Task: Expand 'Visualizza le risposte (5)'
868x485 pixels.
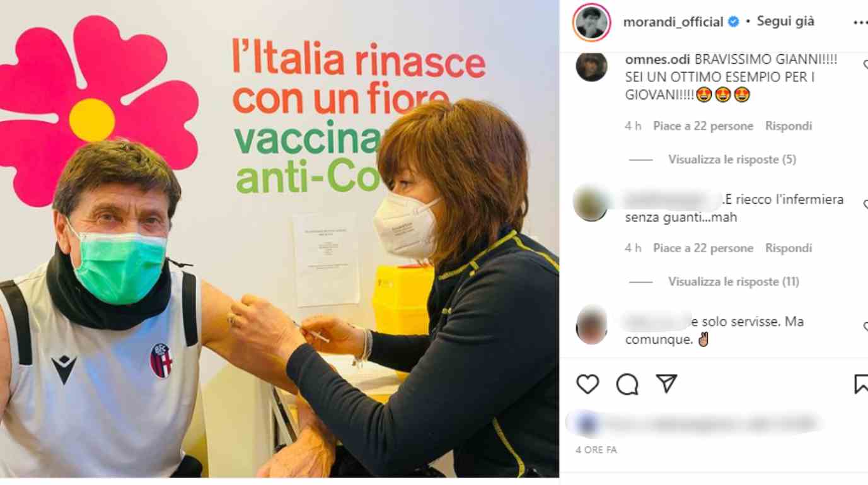Action: tap(732, 160)
